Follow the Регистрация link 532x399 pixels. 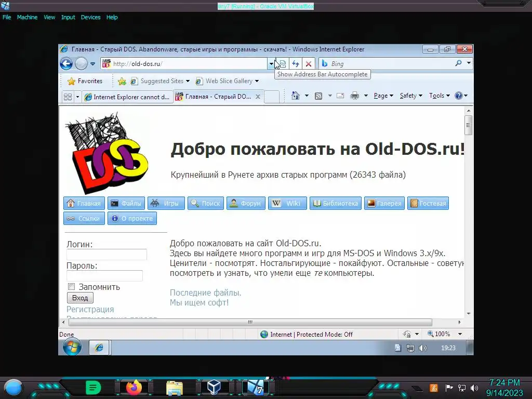(x=90, y=310)
